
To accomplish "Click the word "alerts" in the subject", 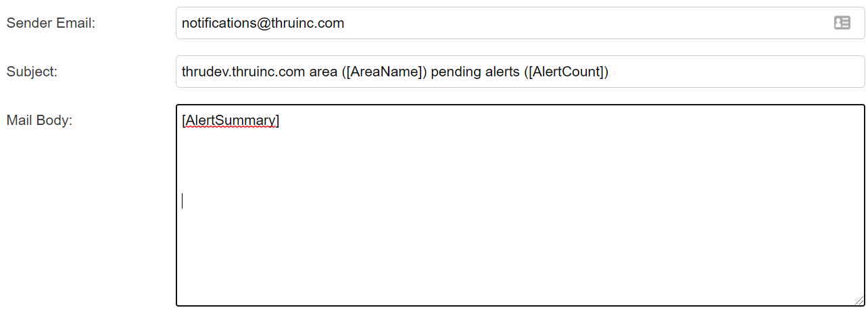I will 501,72.
